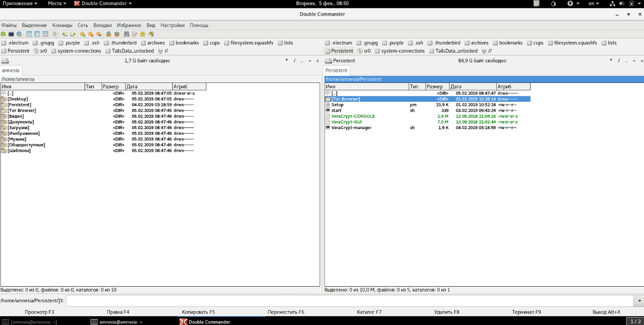This screenshot has height=325, width=644.
Task: Select TailsData_unlocked drive in right panel
Action: tap(453, 51)
